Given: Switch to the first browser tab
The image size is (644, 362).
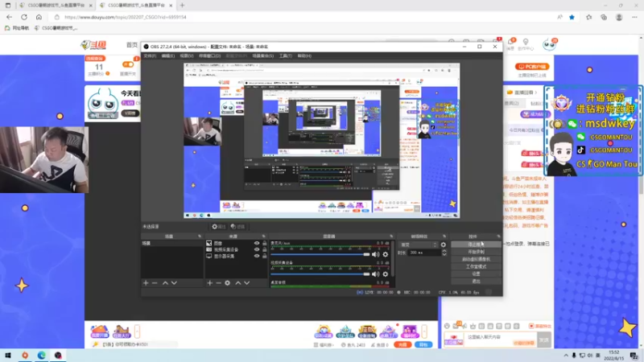Looking at the screenshot, I should tap(56, 6).
